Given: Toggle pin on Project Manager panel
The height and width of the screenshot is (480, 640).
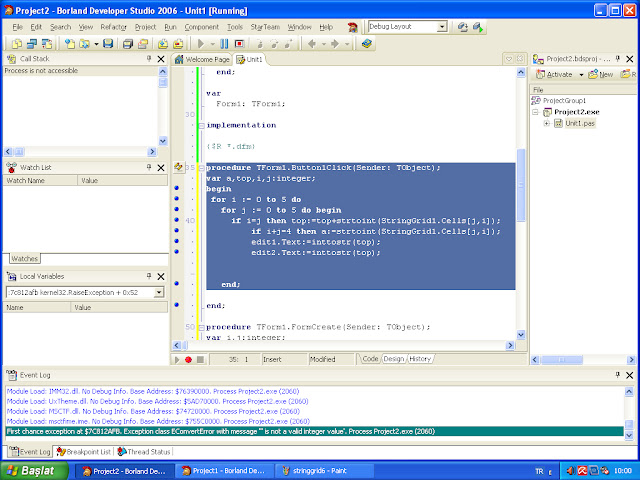Looking at the screenshot, I should click(x=618, y=59).
